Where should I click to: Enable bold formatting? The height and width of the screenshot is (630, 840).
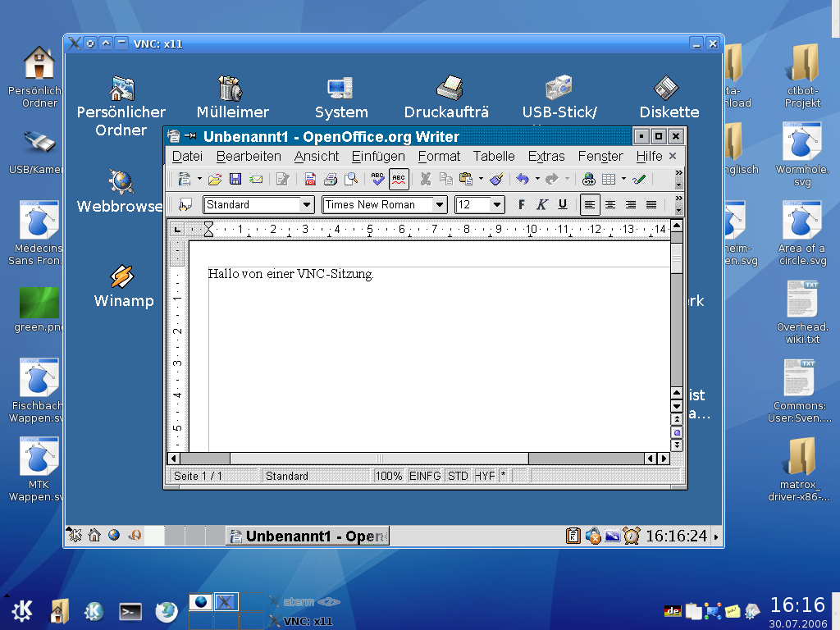(521, 204)
